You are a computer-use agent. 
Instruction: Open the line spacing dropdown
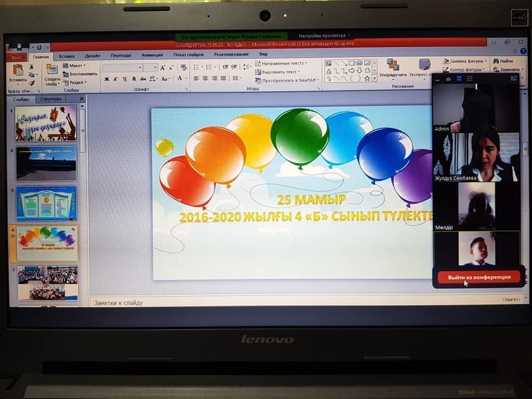pos(247,67)
